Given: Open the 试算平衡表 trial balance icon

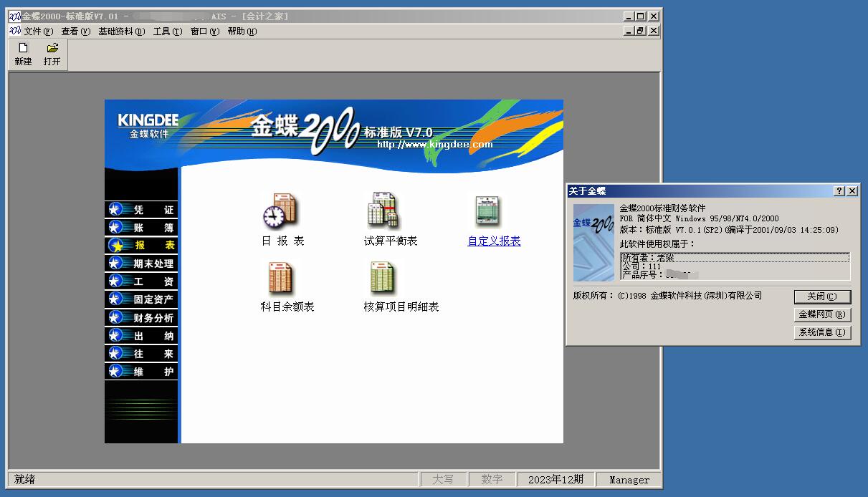Looking at the screenshot, I should [x=383, y=211].
